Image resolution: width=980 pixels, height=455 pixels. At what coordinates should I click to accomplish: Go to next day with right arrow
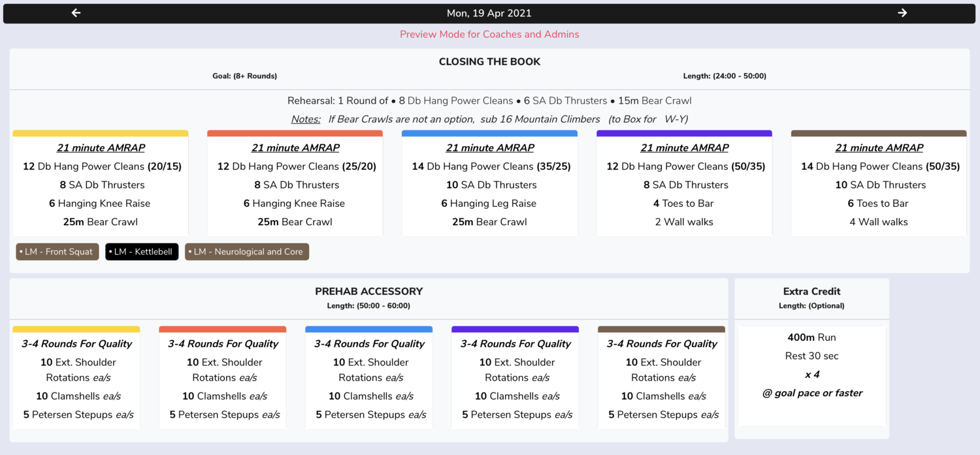(x=902, y=13)
